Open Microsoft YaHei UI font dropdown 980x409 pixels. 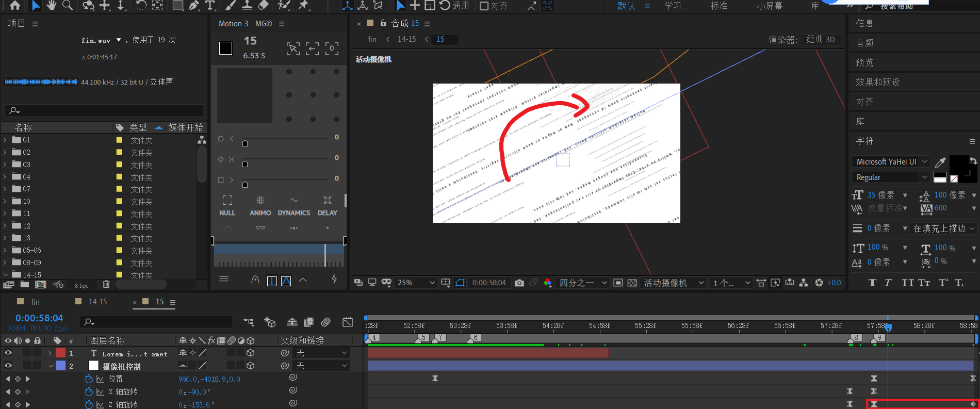(891, 161)
